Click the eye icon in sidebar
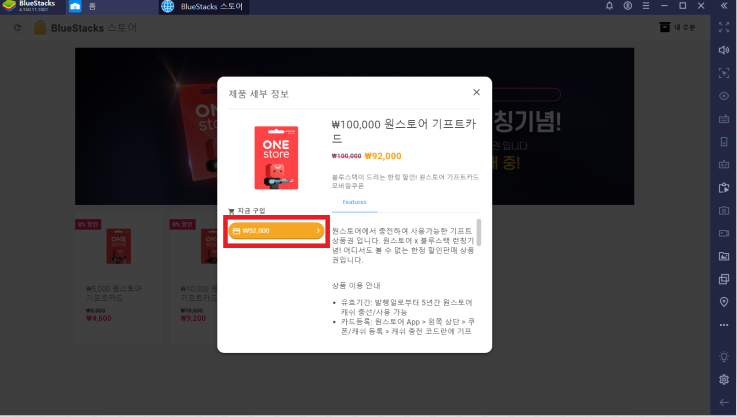This screenshot has width=737, height=417. [724, 96]
